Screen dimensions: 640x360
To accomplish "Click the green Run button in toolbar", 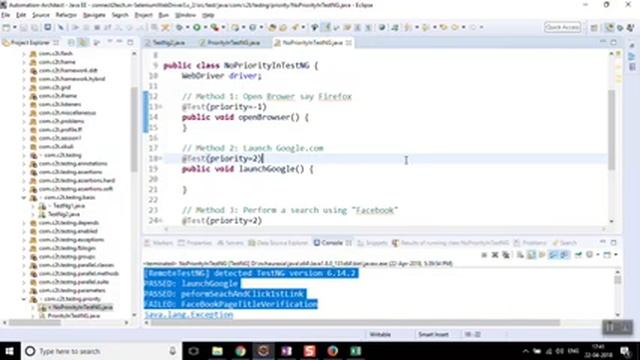I will coord(197,27).
